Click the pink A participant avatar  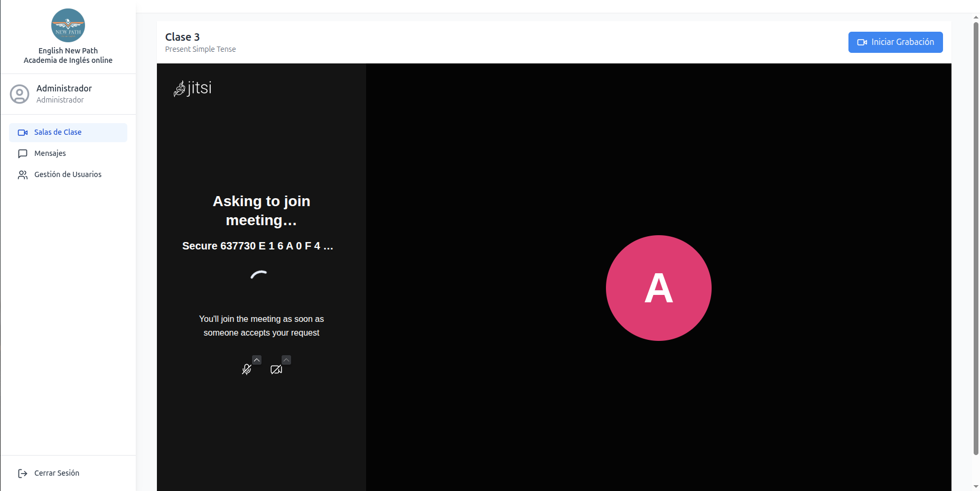point(658,288)
